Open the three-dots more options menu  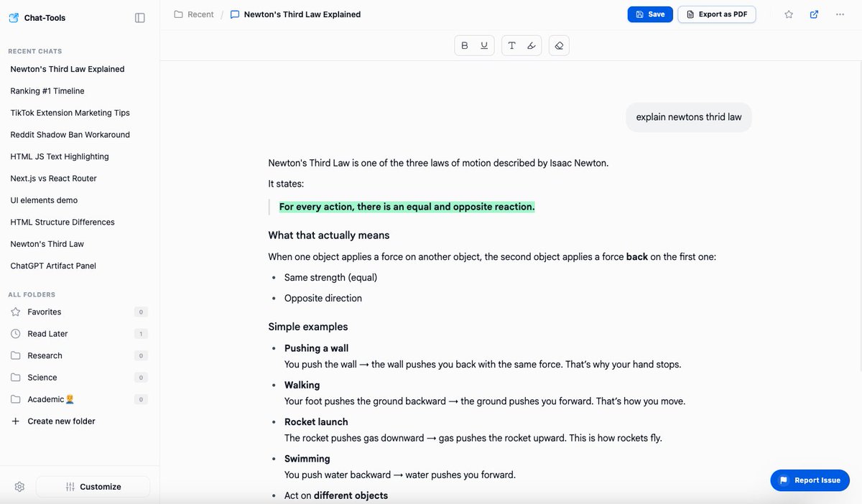(840, 14)
